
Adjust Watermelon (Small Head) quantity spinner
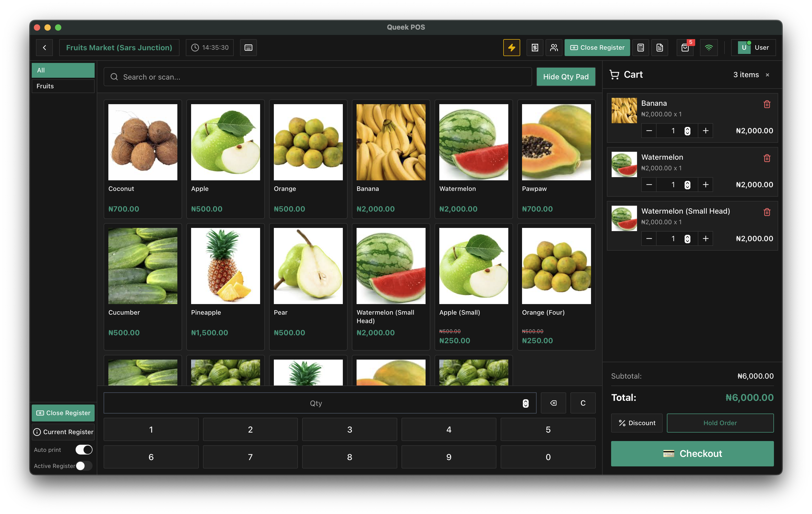pos(687,239)
